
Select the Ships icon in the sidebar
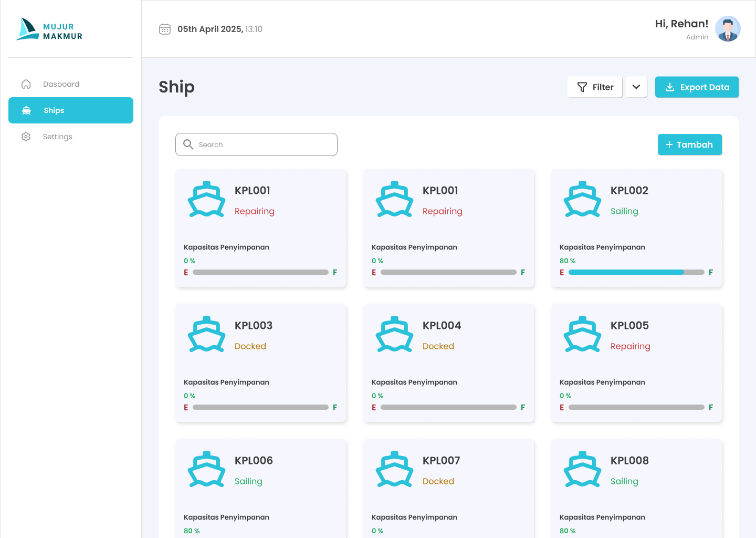point(26,110)
